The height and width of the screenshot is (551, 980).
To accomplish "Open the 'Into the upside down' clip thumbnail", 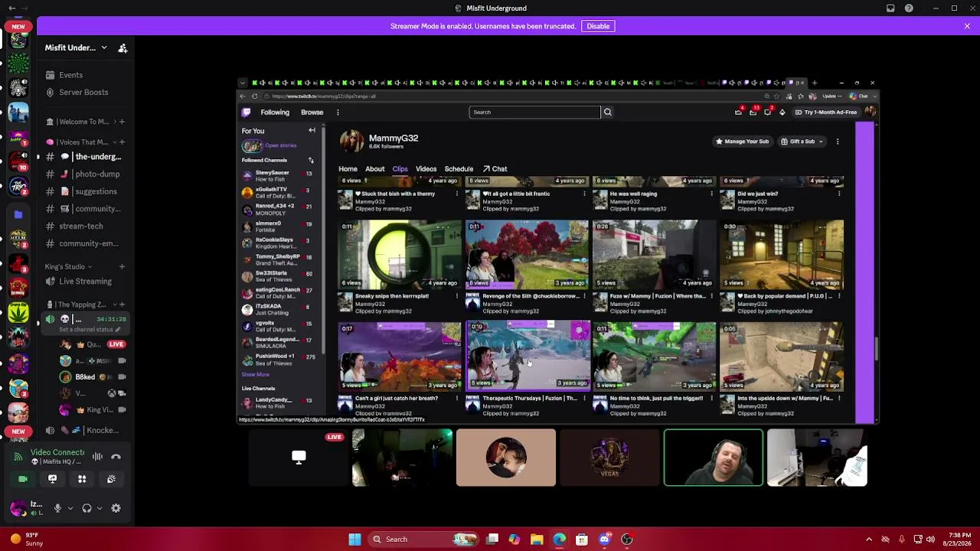I will pos(781,357).
